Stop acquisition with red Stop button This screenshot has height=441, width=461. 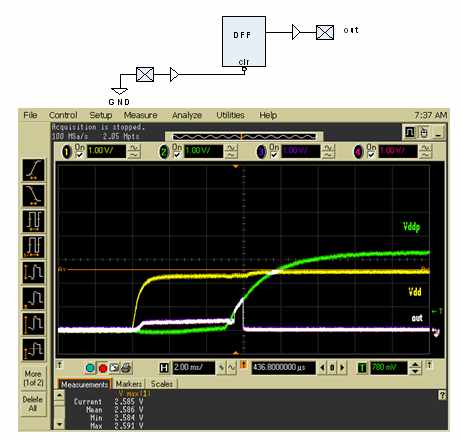(103, 368)
